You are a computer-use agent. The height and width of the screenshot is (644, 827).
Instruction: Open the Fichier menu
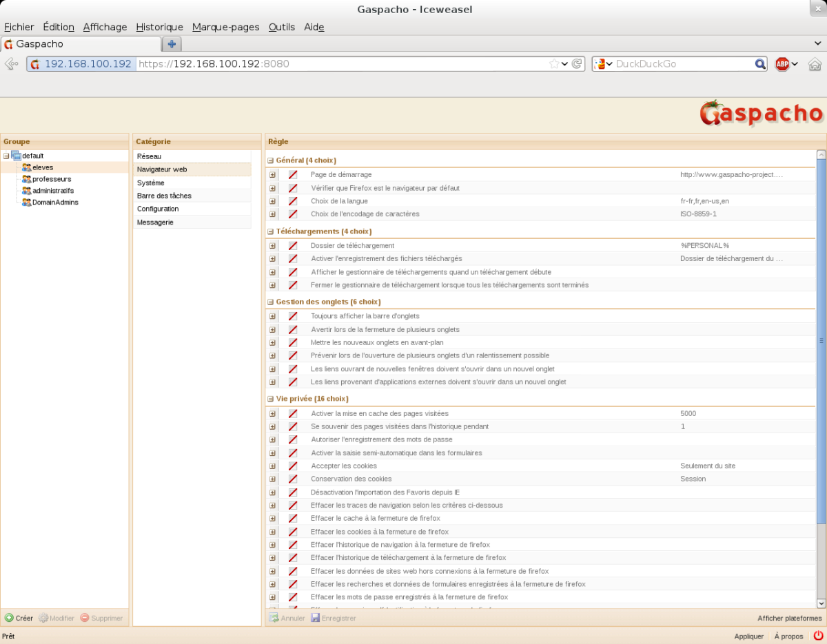point(19,27)
